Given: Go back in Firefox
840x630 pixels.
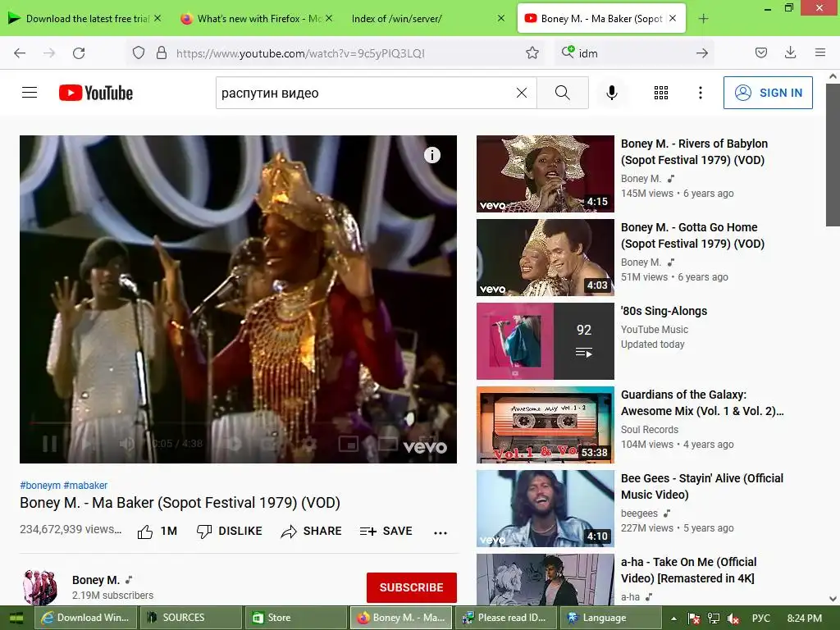Looking at the screenshot, I should click(20, 53).
